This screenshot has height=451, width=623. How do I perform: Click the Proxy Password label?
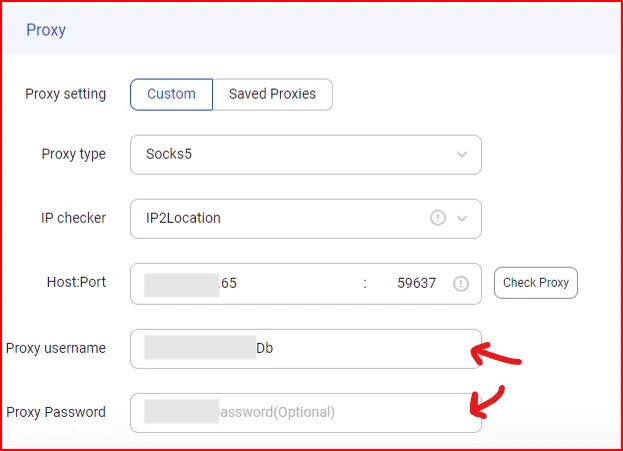pyautogui.click(x=56, y=412)
